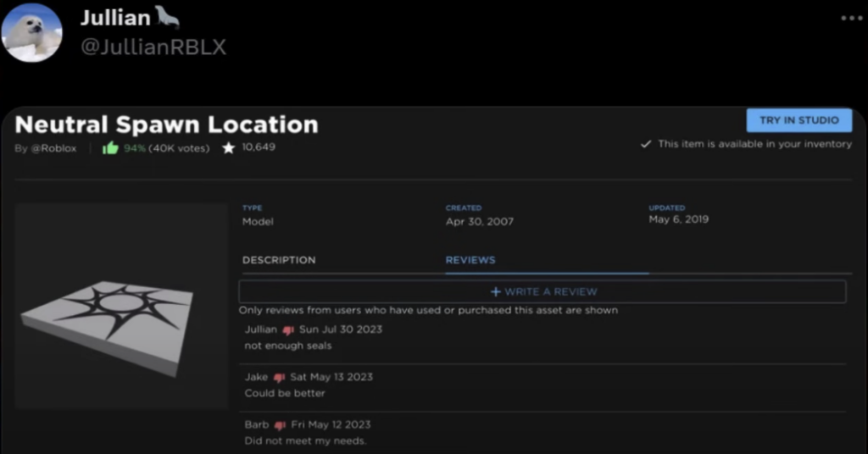Viewport: 868px width, 454px height.
Task: Open the three-dot more options menu
Action: (851, 19)
